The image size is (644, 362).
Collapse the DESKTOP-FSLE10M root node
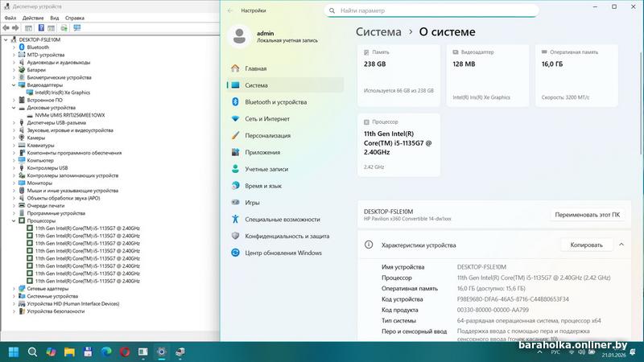point(6,39)
